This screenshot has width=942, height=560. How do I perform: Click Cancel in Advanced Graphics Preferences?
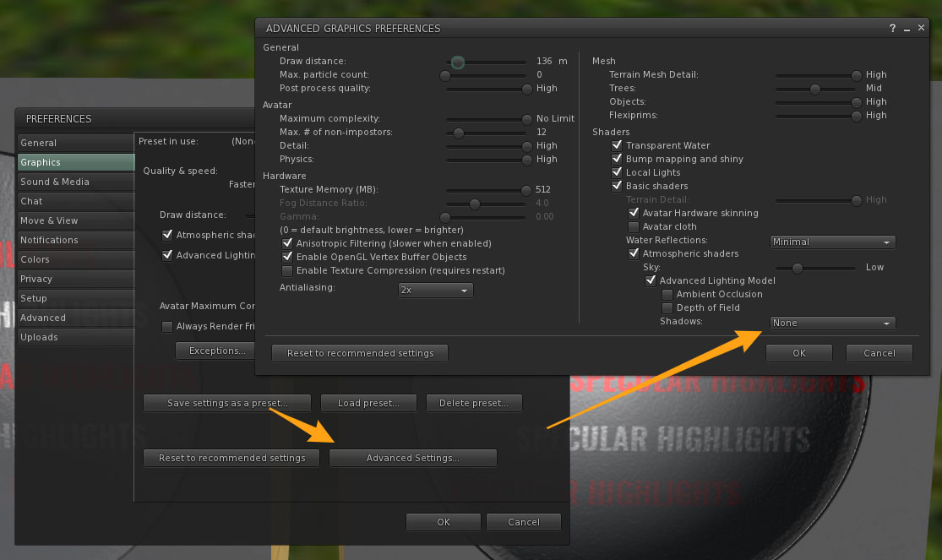pyautogui.click(x=879, y=353)
